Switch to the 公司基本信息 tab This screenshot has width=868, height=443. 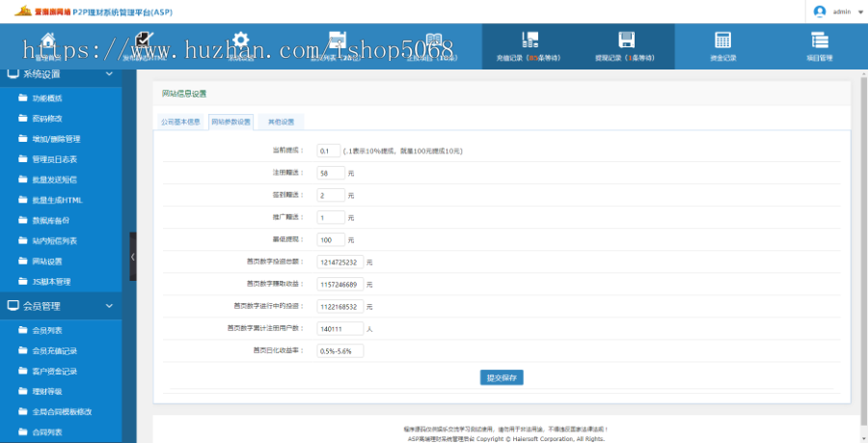pos(180,122)
